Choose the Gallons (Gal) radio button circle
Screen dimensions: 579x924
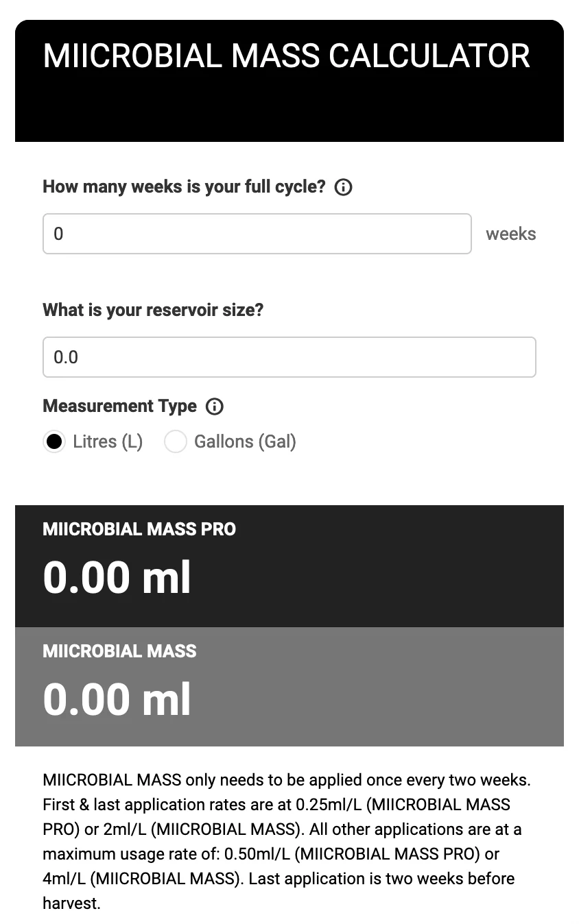(x=176, y=441)
